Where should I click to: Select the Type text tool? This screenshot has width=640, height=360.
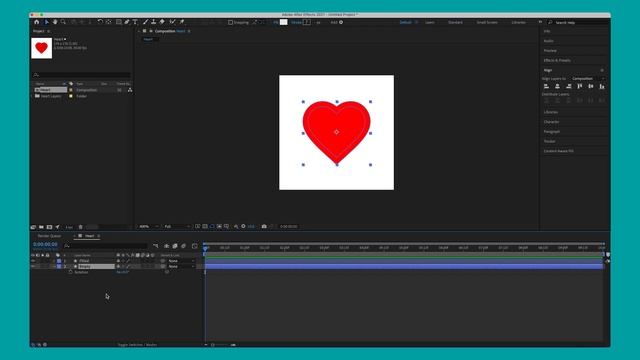coord(135,22)
